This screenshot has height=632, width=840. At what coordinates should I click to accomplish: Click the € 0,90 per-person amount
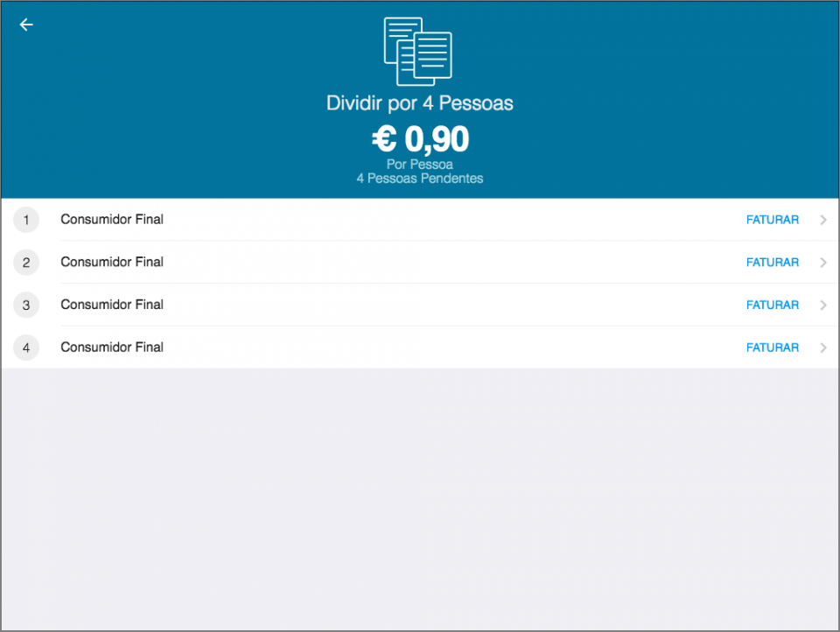point(420,139)
